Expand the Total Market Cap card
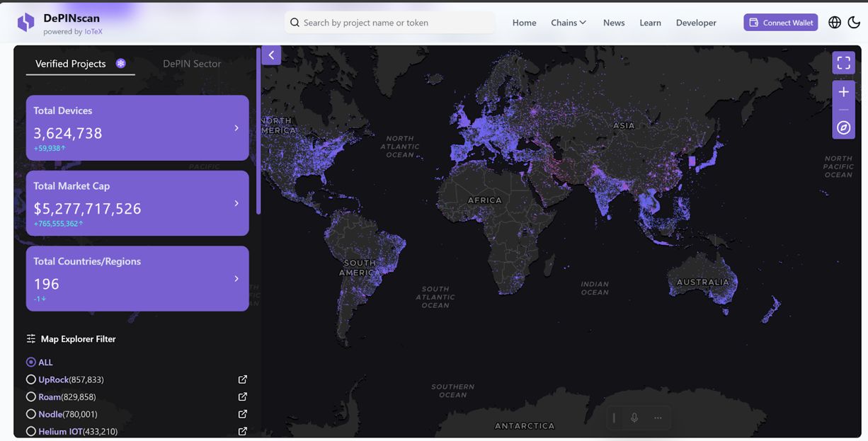The height and width of the screenshot is (441, 868). pos(236,203)
